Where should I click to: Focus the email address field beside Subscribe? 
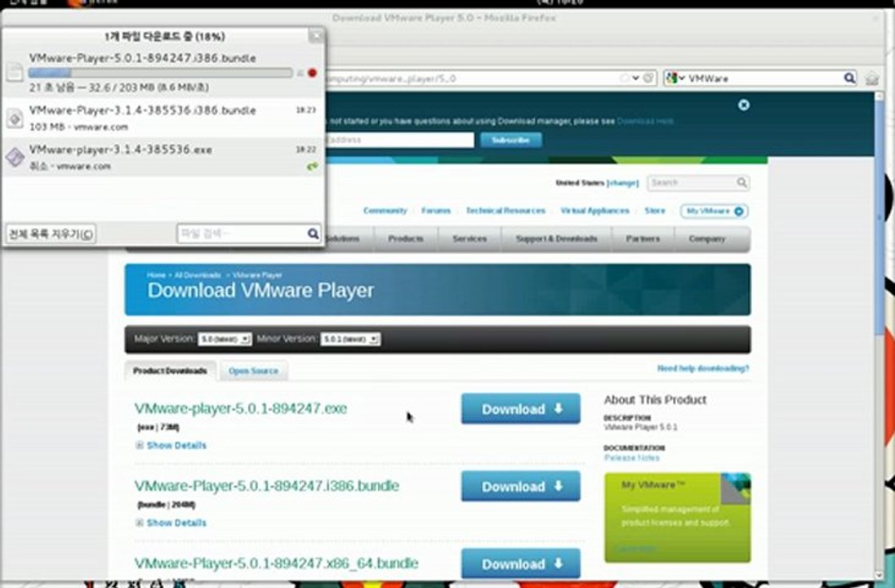pyautogui.click(x=399, y=140)
